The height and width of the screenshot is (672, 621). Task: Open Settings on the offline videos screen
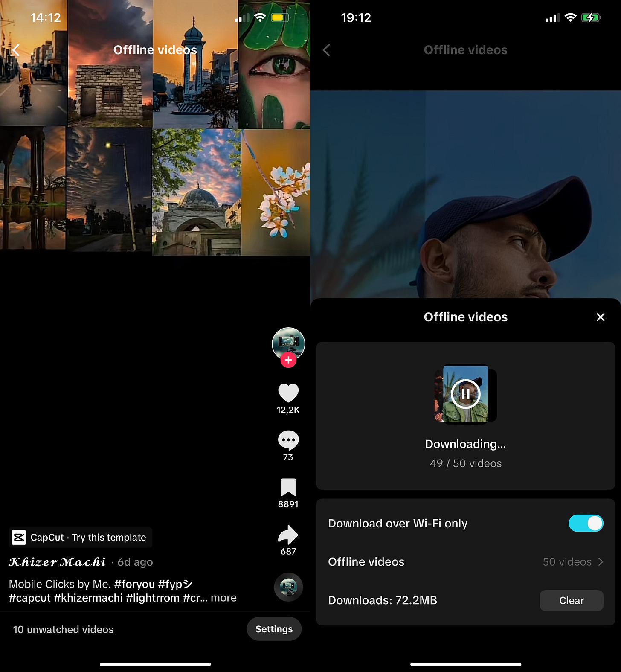(274, 629)
